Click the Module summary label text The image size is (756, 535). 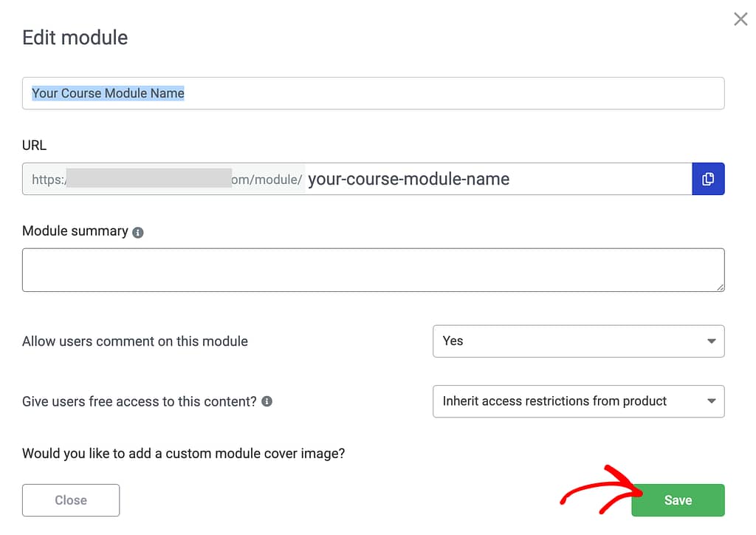(x=75, y=231)
